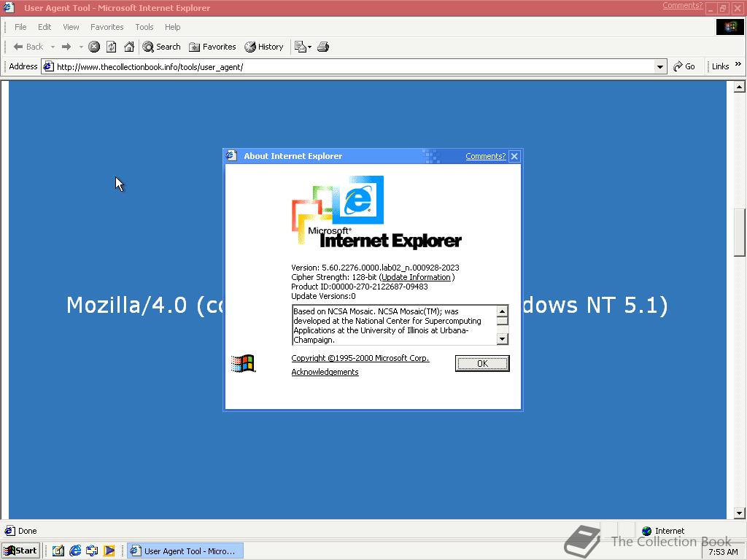Screen dimensions: 747x560
Task: Open the File menu
Action: coord(20,27)
